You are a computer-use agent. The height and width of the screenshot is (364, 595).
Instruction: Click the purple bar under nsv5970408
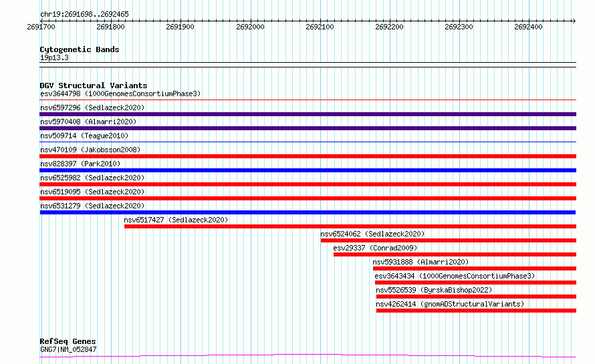308,128
